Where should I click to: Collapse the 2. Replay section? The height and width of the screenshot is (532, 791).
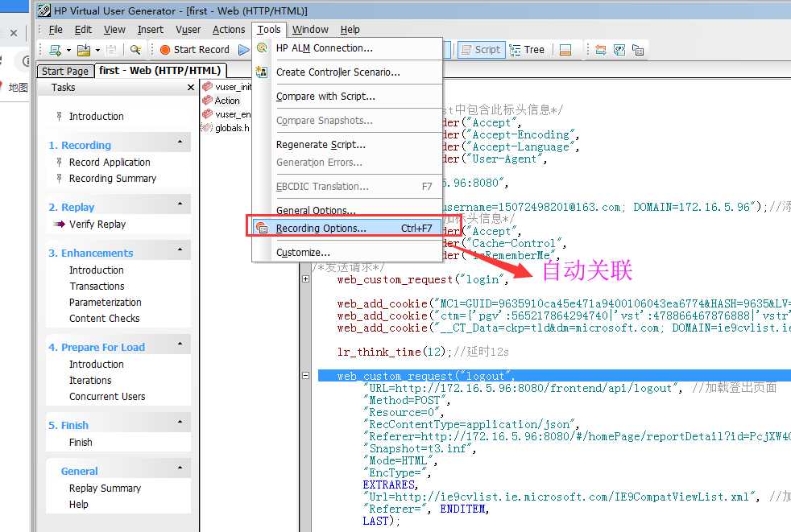pos(180,204)
